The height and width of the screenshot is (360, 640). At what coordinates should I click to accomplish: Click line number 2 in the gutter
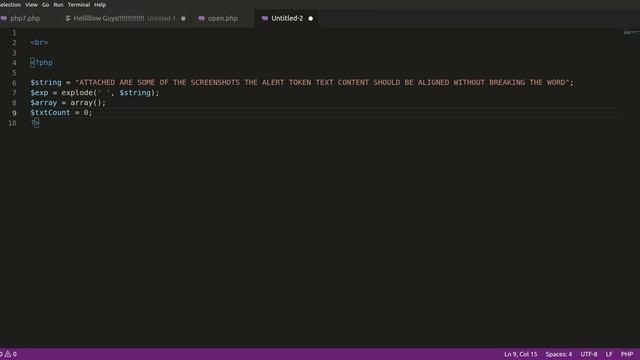14,42
